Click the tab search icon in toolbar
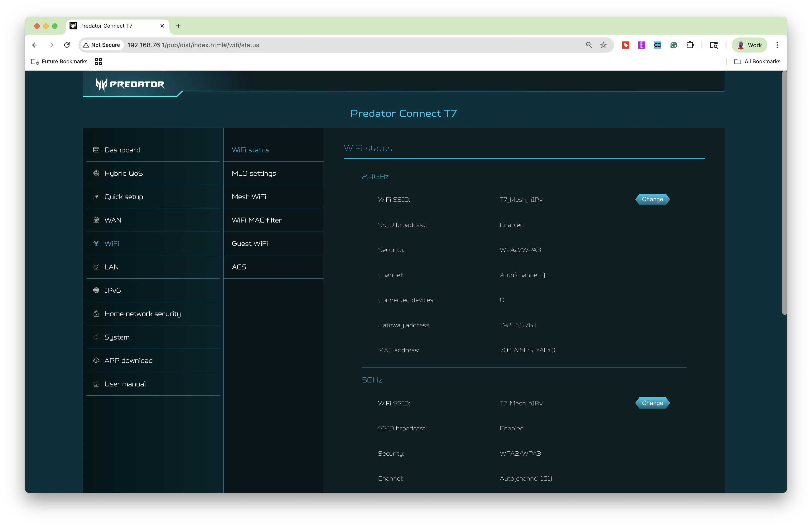The height and width of the screenshot is (526, 812). (x=714, y=45)
